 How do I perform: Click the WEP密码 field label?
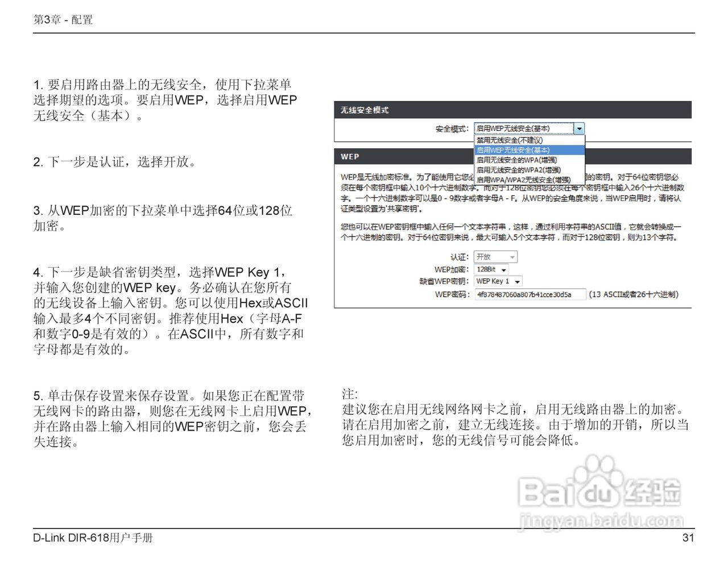[452, 294]
